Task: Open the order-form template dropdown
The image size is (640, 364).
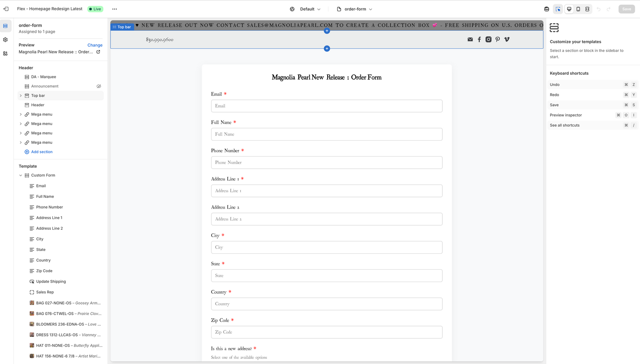Action: 355,9
